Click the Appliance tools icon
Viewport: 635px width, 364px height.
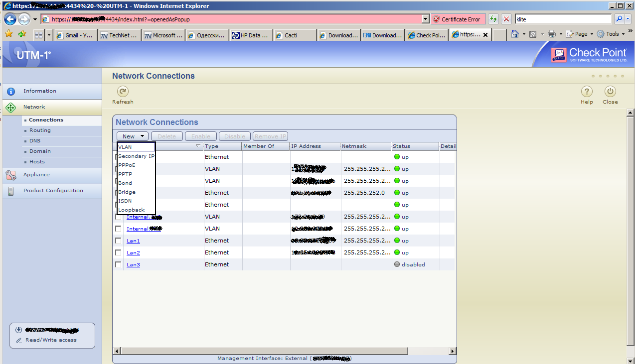click(11, 175)
